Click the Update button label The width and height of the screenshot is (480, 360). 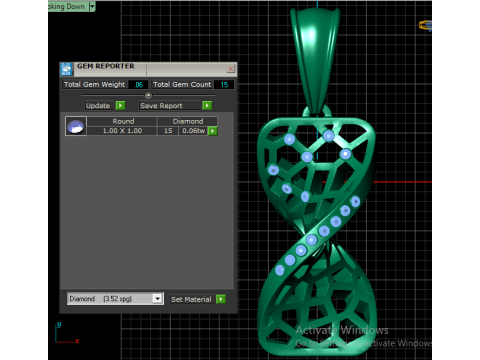98,106
